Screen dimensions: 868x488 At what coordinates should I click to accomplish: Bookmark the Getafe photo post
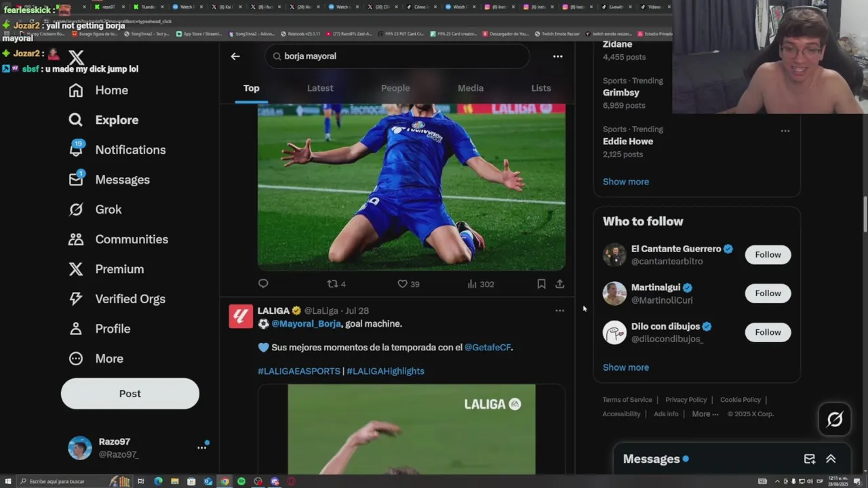(541, 284)
